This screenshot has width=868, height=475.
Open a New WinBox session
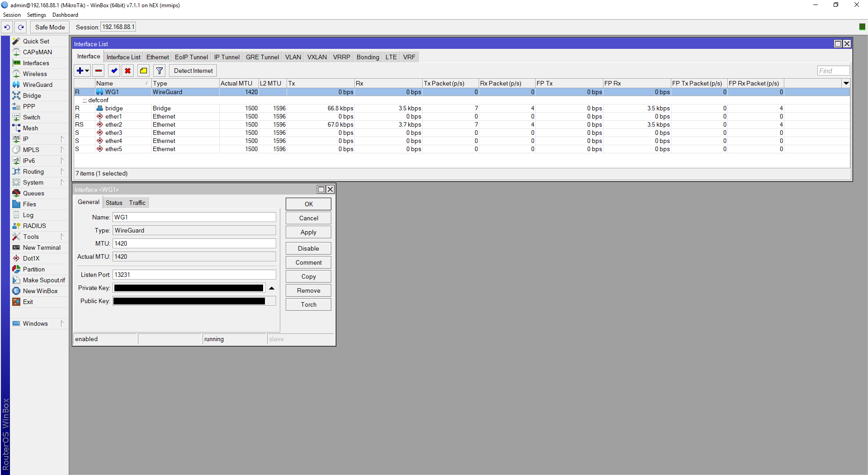pyautogui.click(x=40, y=291)
